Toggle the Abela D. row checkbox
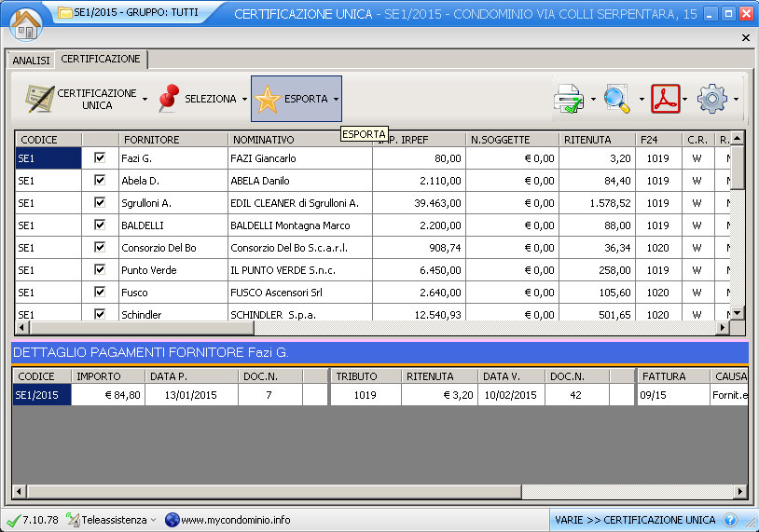 pos(100,181)
